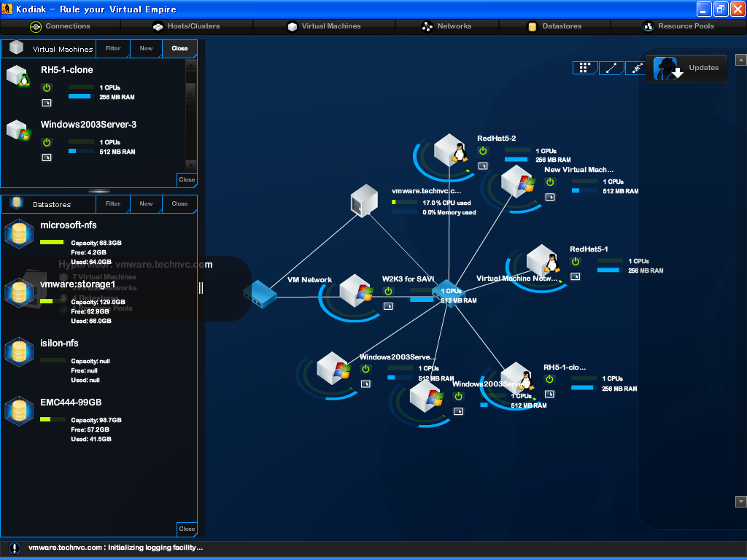This screenshot has height=560, width=747.
Task: Select the RedHat5-2 VM icon in the map
Action: tap(450, 149)
